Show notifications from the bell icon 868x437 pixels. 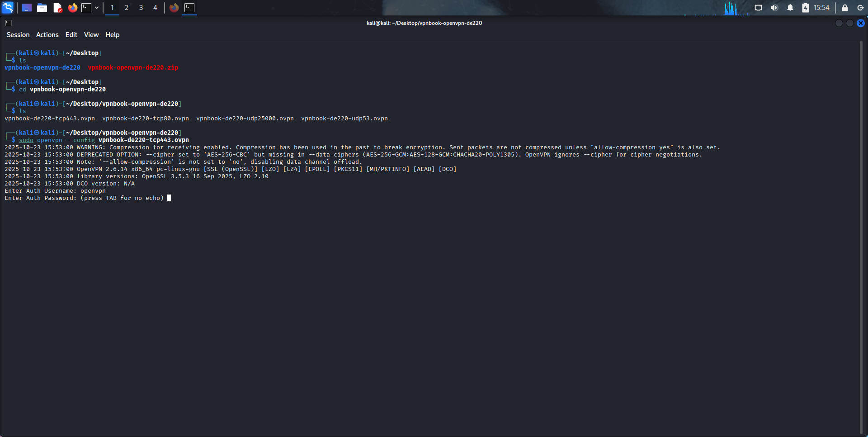790,8
